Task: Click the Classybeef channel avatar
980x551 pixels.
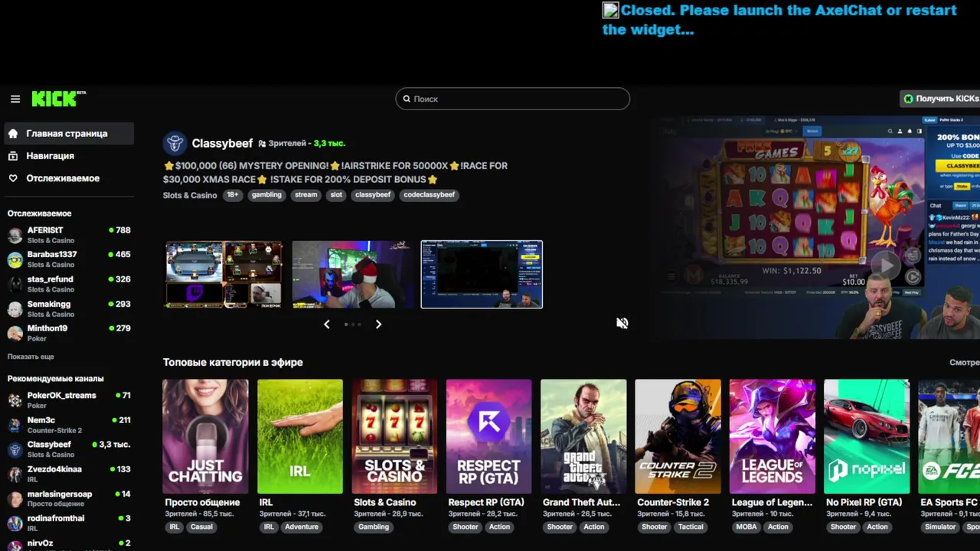Action: point(175,143)
